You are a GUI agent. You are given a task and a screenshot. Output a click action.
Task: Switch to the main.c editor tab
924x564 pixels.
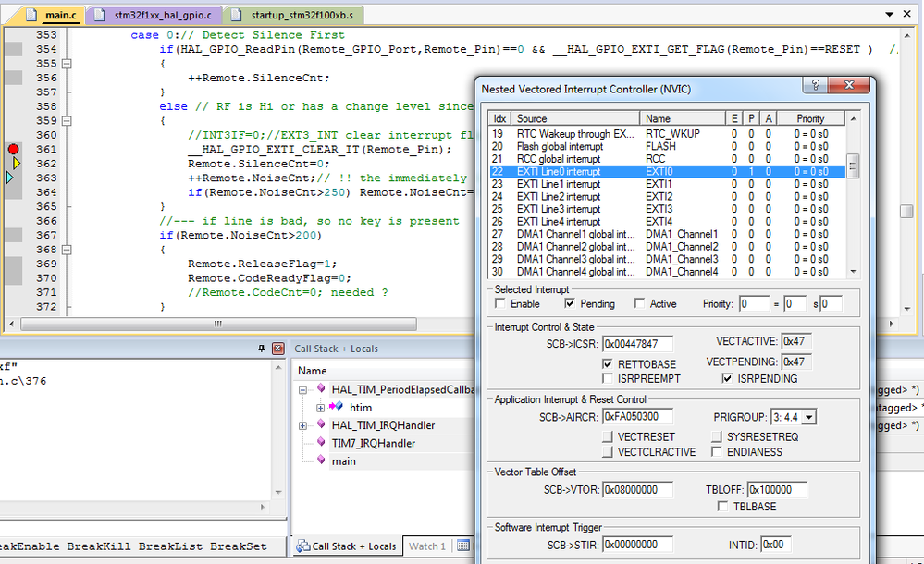(55, 15)
